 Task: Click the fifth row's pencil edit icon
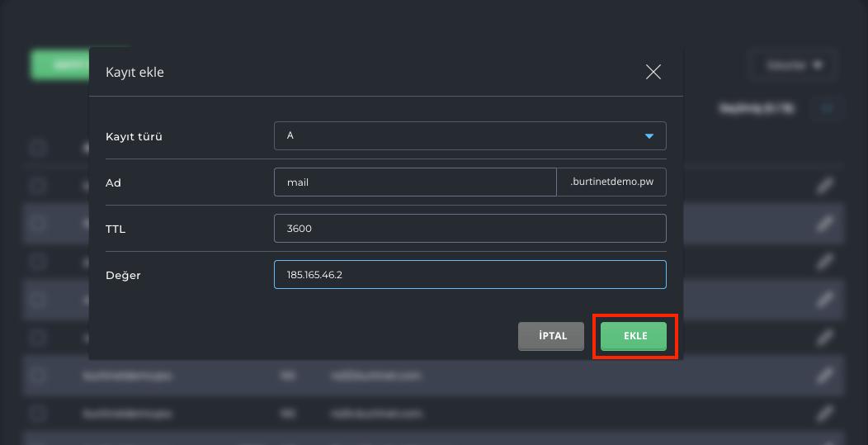click(x=824, y=338)
